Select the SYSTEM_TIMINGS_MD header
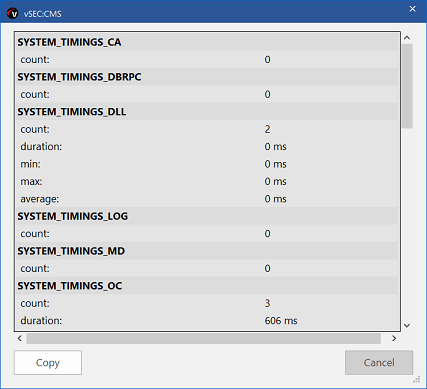 click(x=207, y=251)
